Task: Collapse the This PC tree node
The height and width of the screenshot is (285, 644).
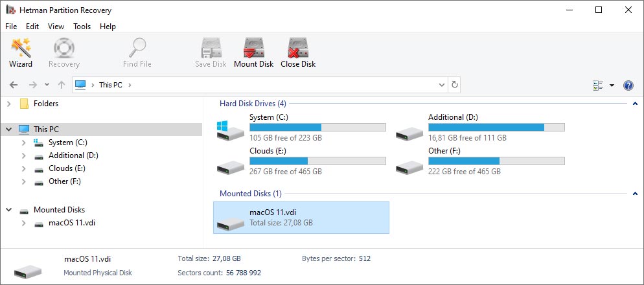Action: [8, 129]
